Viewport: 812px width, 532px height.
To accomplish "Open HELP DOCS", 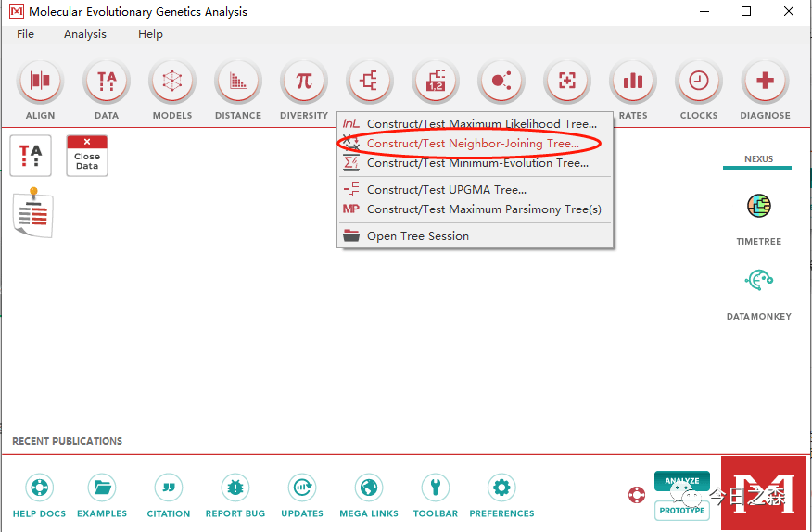I will [x=39, y=488].
